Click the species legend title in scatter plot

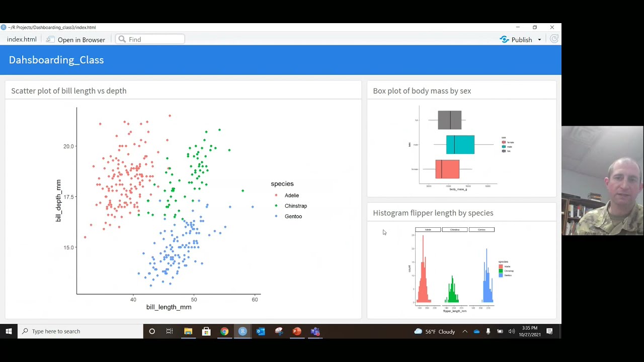tap(282, 184)
